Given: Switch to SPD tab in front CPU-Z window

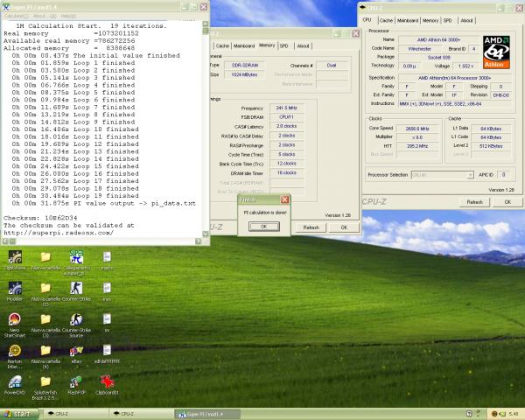Looking at the screenshot, I should tap(447, 20).
